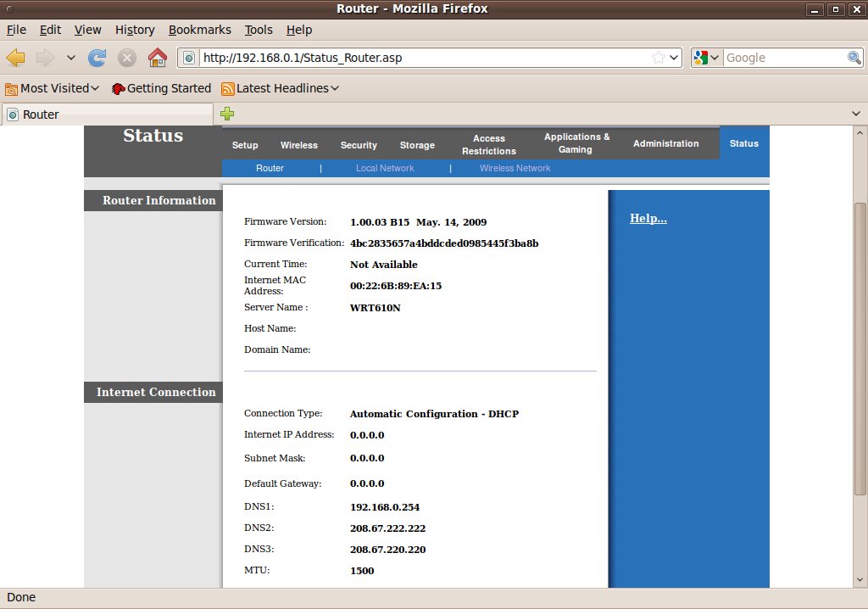Open the Tools menu
The image size is (868, 609).
click(259, 30)
